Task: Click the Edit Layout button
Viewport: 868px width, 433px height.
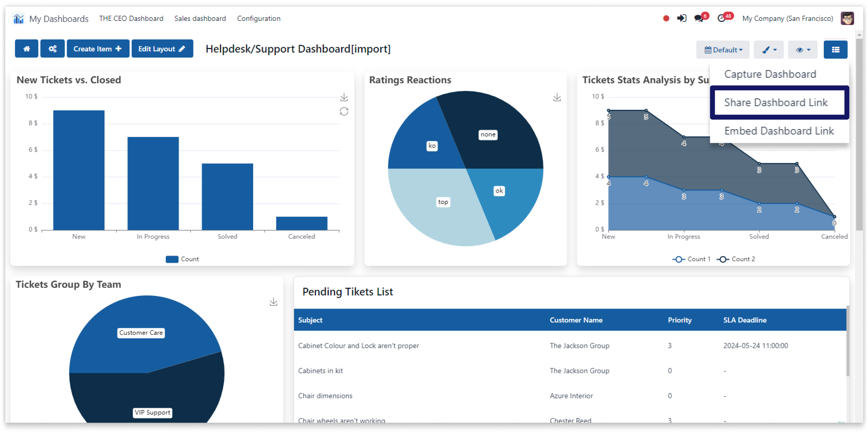Action: [162, 49]
